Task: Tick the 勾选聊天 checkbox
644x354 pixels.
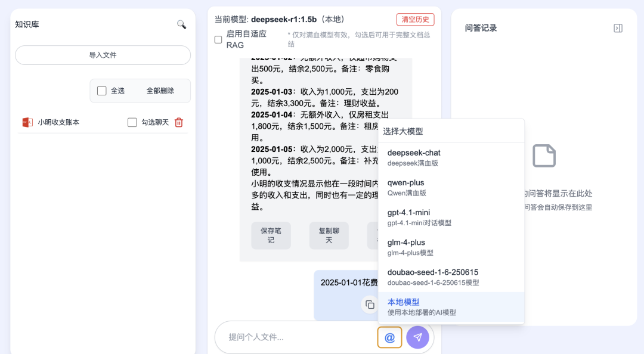Action: coord(132,122)
